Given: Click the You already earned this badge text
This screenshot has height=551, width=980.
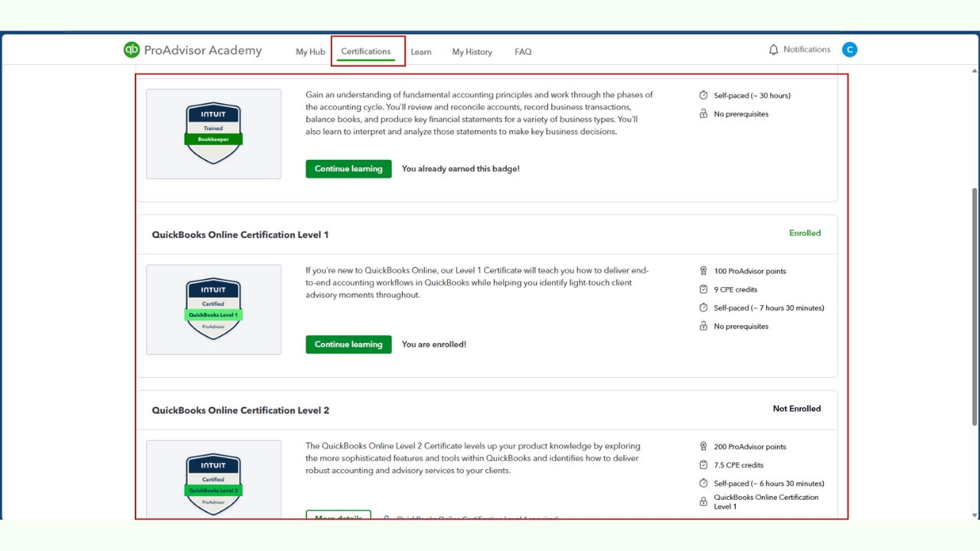Looking at the screenshot, I should pos(461,169).
